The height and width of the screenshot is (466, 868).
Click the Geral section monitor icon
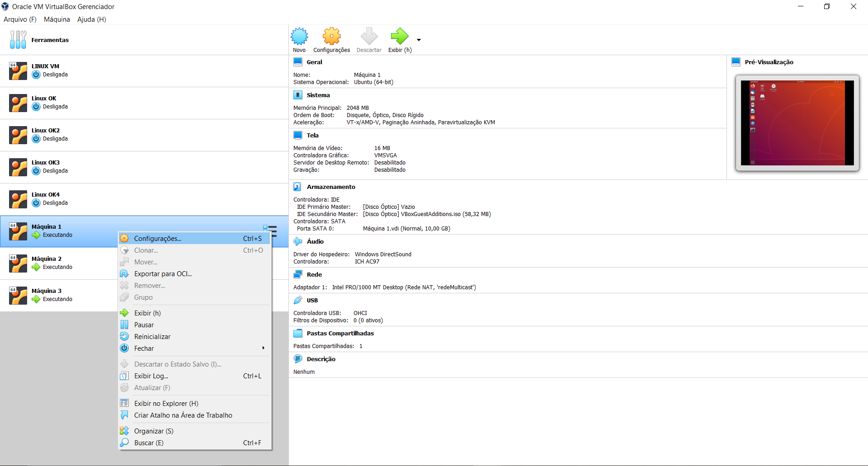pyautogui.click(x=298, y=62)
